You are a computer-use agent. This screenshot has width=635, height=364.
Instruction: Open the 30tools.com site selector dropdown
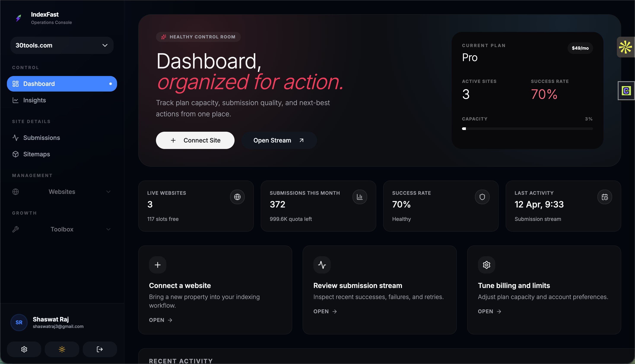tap(62, 45)
